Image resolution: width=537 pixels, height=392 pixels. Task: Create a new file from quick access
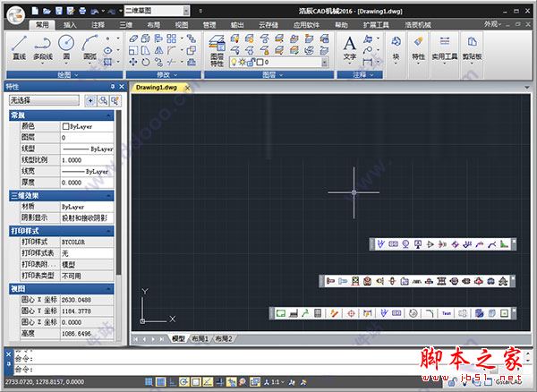coord(35,11)
